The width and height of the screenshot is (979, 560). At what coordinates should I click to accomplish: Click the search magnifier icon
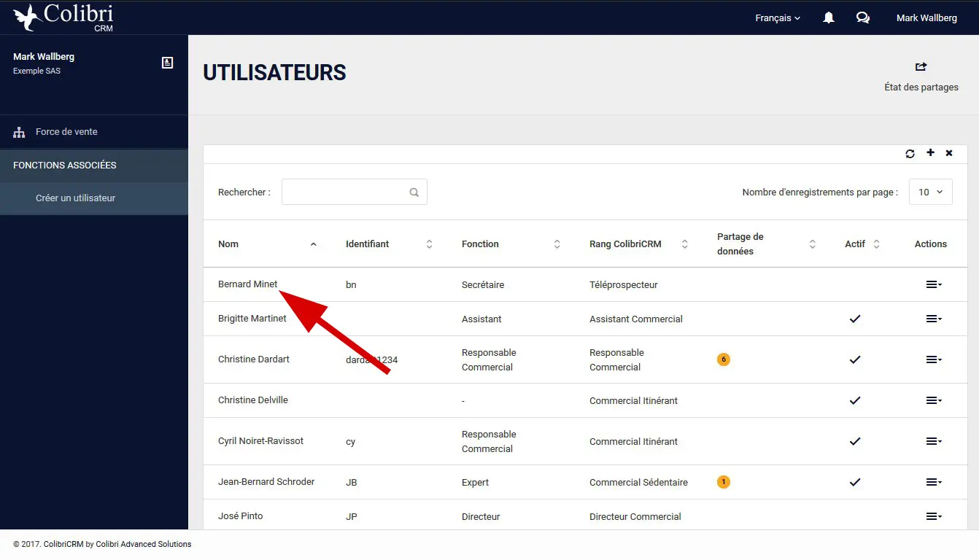click(x=414, y=192)
